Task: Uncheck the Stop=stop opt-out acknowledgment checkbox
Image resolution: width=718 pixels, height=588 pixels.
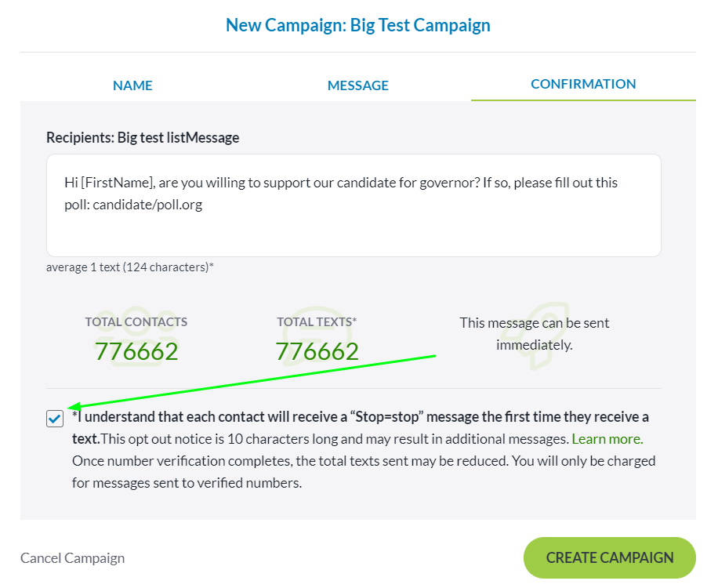Action: 55,419
